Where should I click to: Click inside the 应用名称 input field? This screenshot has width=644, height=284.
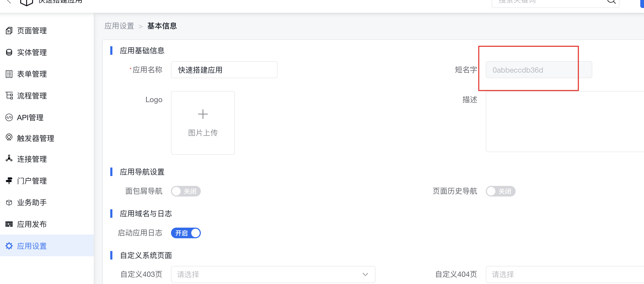click(x=224, y=70)
